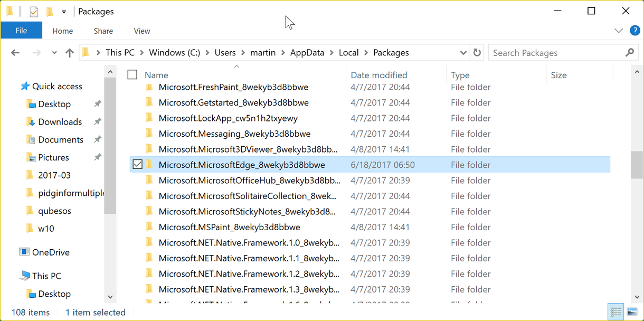Click the Forward navigation arrow
The height and width of the screenshot is (321, 644).
coord(36,53)
